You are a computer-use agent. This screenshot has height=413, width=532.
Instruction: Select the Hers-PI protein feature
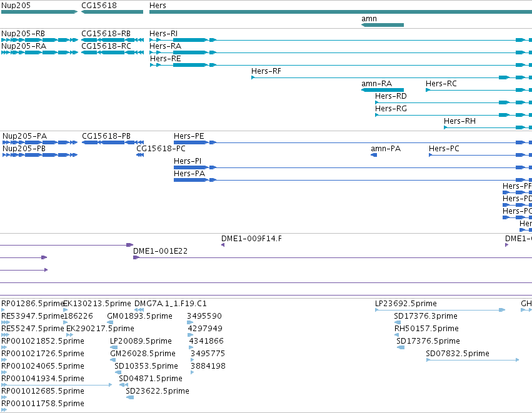click(188, 161)
